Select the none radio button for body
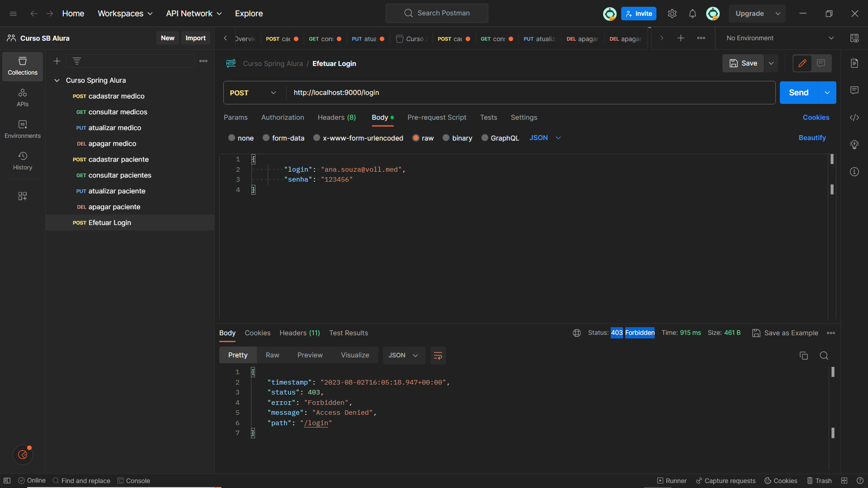This screenshot has height=488, width=868. [232, 138]
